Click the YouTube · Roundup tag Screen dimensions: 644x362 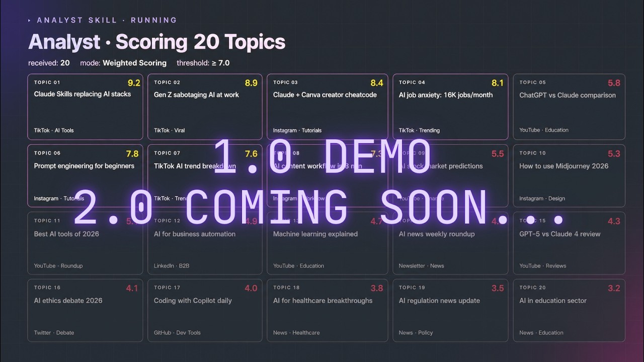pos(58,265)
